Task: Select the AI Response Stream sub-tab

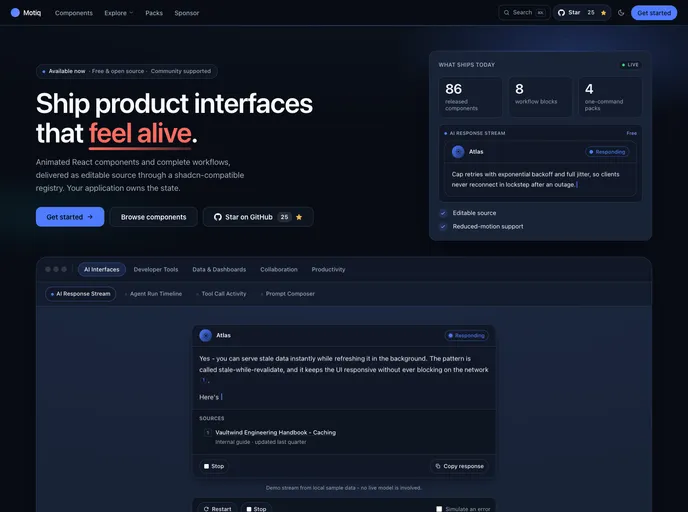Action: [81, 294]
